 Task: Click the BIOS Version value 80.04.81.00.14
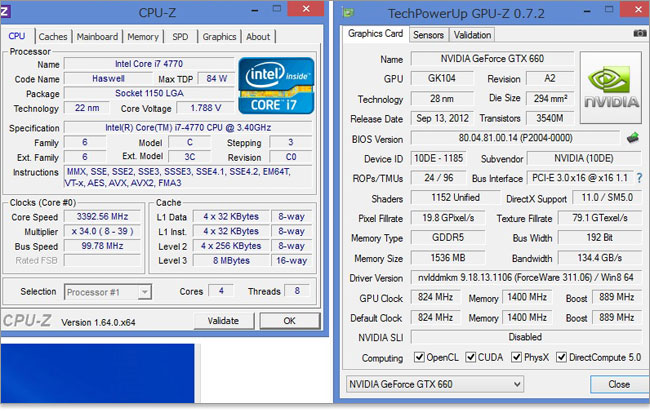[515, 138]
